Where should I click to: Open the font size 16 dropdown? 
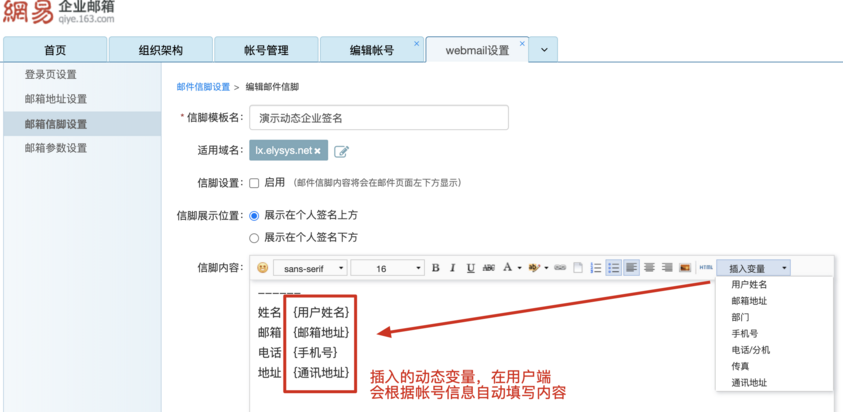(387, 268)
